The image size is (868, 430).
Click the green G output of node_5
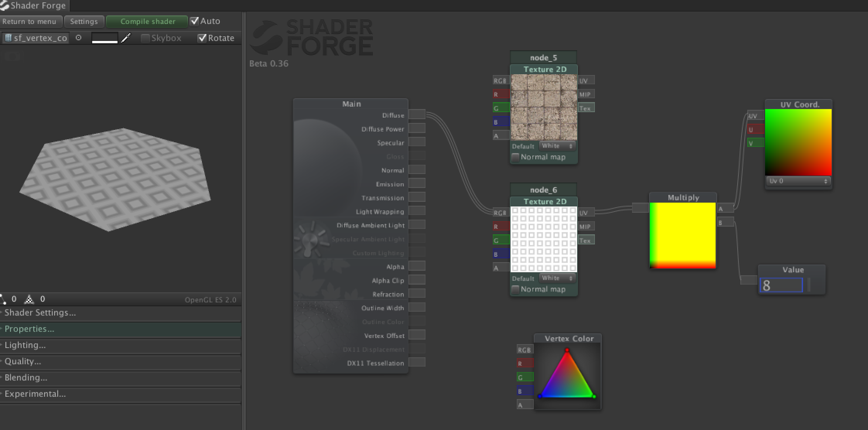tap(501, 108)
